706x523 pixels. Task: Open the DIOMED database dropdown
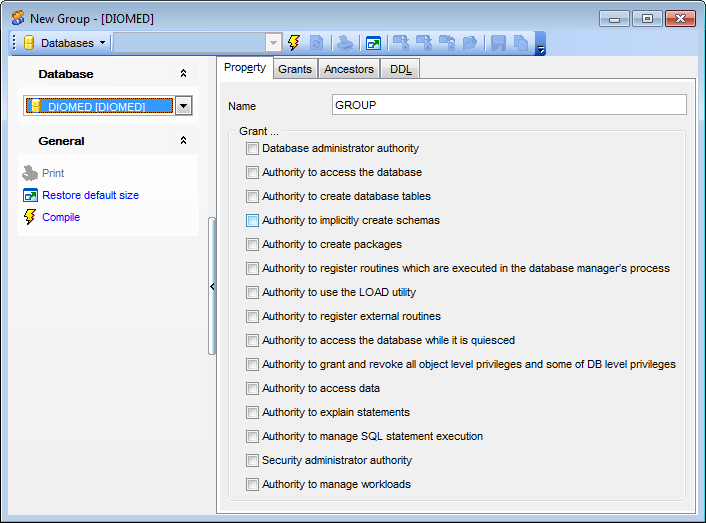pos(183,106)
